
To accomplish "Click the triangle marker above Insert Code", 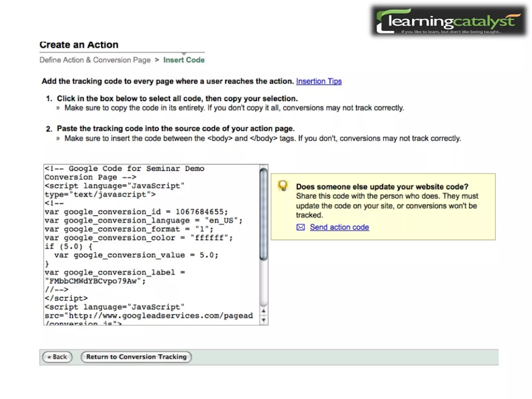I will [184, 54].
